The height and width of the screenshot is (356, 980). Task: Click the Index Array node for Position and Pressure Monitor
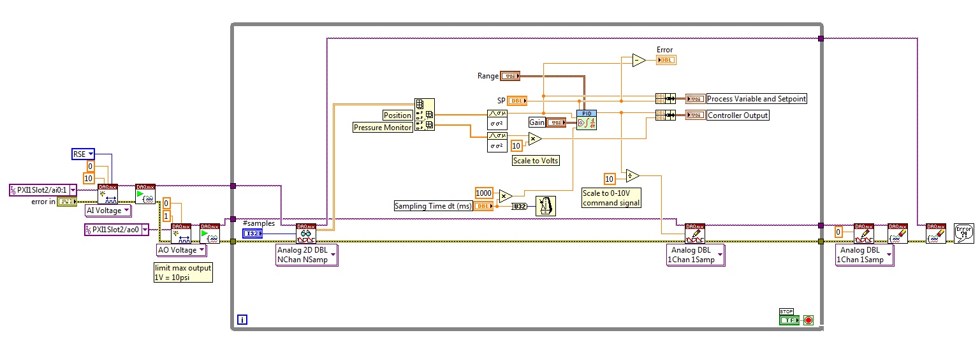pyautogui.click(x=424, y=115)
